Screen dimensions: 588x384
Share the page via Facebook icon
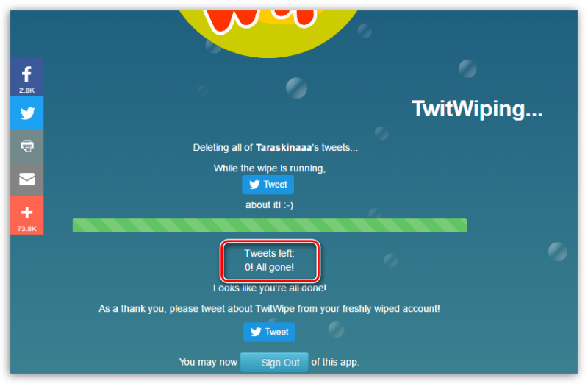(x=26, y=74)
